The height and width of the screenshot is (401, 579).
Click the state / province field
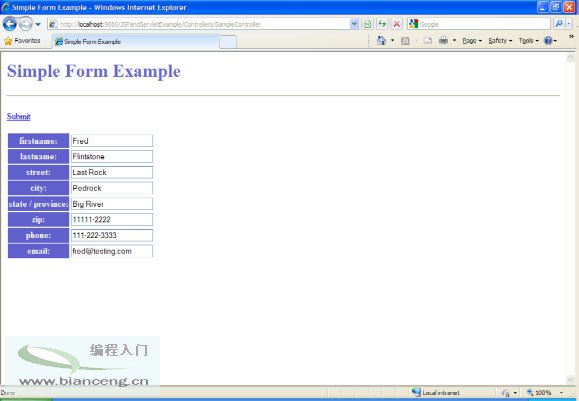[112, 204]
